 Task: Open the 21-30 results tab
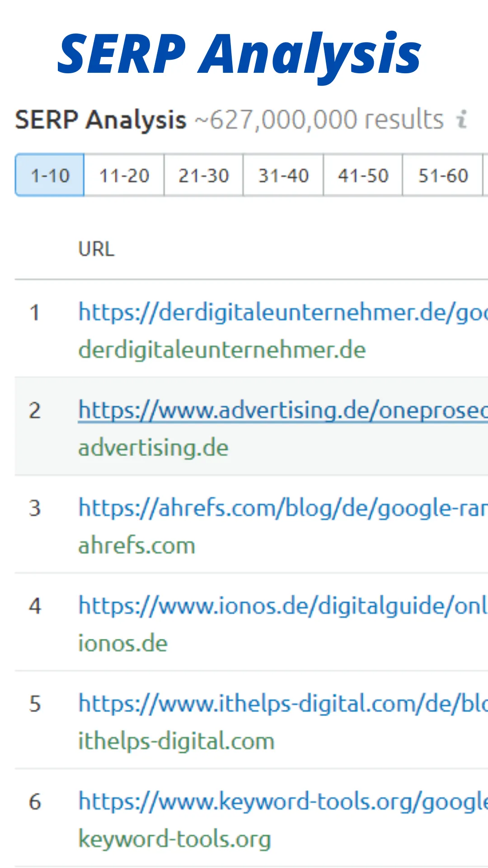(x=204, y=175)
